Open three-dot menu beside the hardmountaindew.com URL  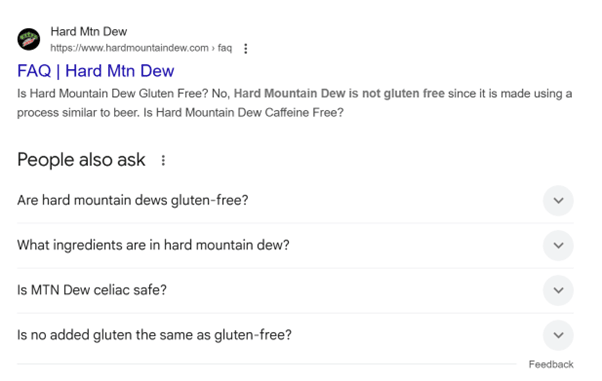(x=246, y=48)
